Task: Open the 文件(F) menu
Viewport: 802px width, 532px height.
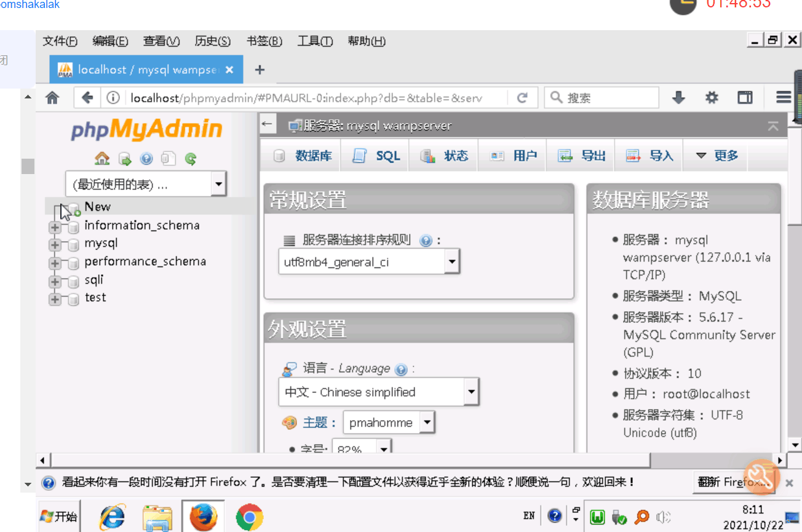Action: pos(60,41)
